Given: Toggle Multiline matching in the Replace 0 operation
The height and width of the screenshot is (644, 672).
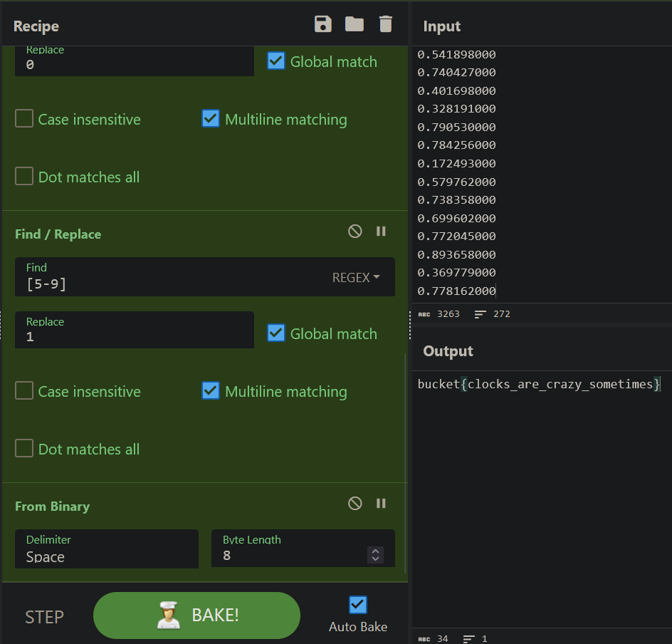Looking at the screenshot, I should (211, 118).
